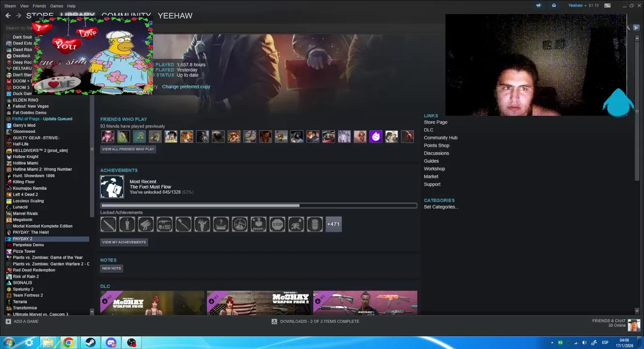The image size is (644, 349).
Task: Open the Help menu
Action: point(71,6)
